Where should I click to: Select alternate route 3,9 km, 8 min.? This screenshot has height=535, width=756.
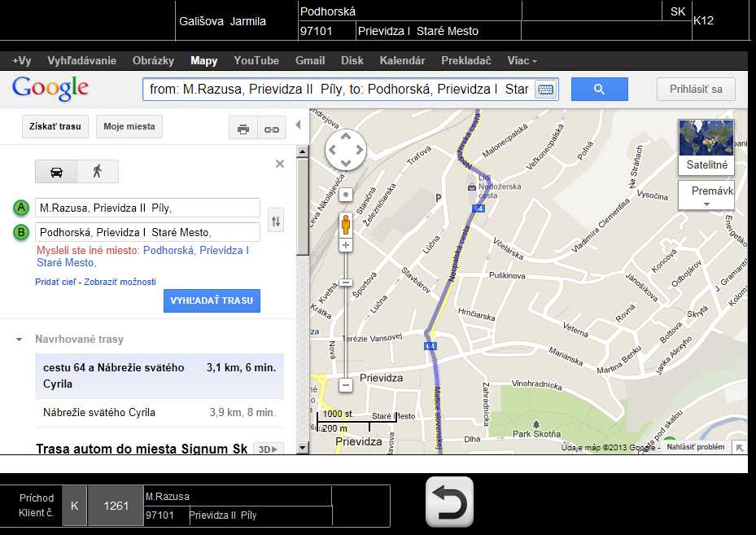[x=160, y=413]
